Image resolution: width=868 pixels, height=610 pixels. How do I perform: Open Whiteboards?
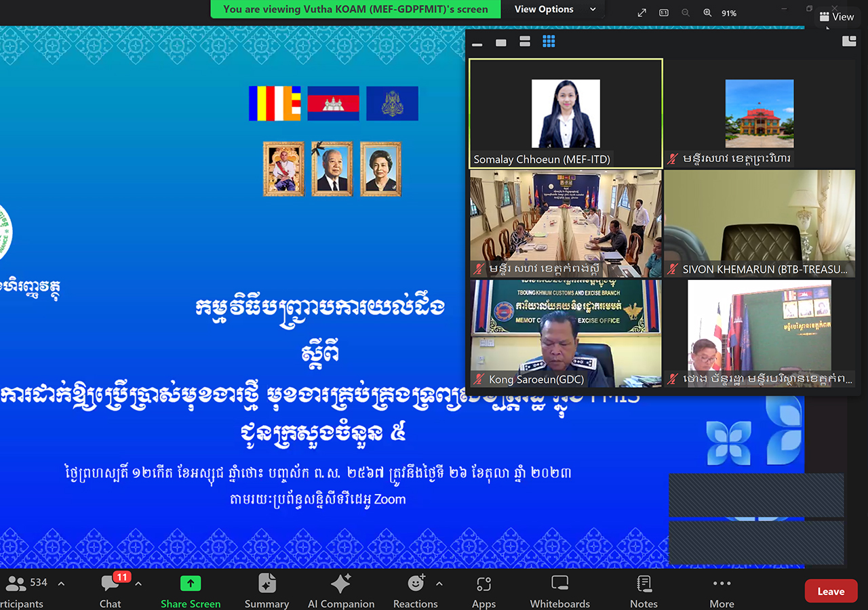coord(560,591)
